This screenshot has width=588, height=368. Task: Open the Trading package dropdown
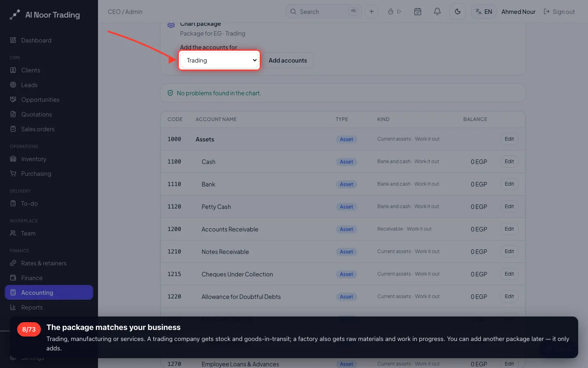(x=219, y=60)
